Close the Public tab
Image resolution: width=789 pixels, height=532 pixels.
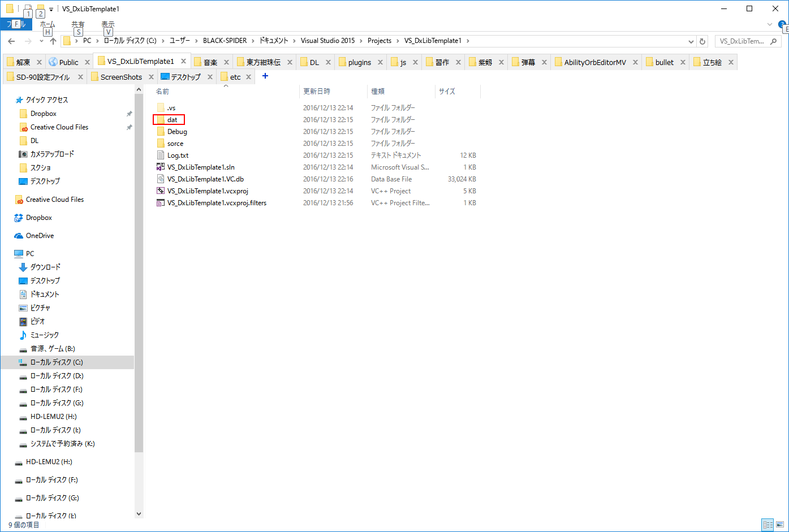click(87, 62)
